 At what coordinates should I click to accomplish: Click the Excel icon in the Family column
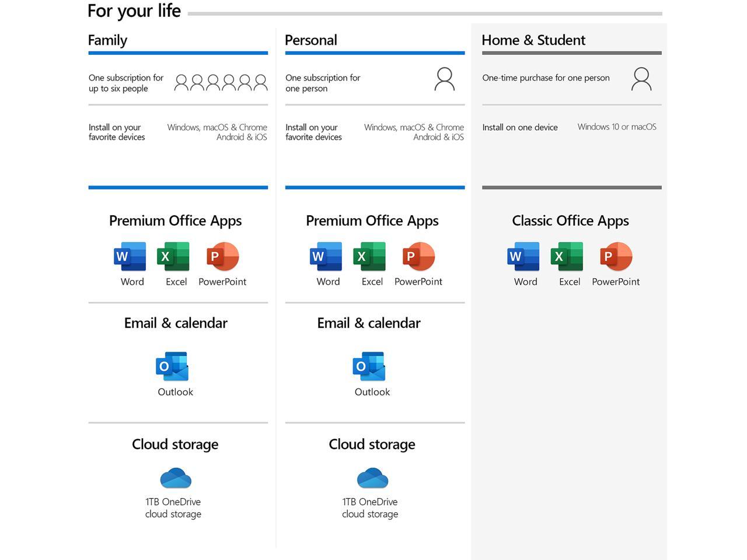[175, 256]
